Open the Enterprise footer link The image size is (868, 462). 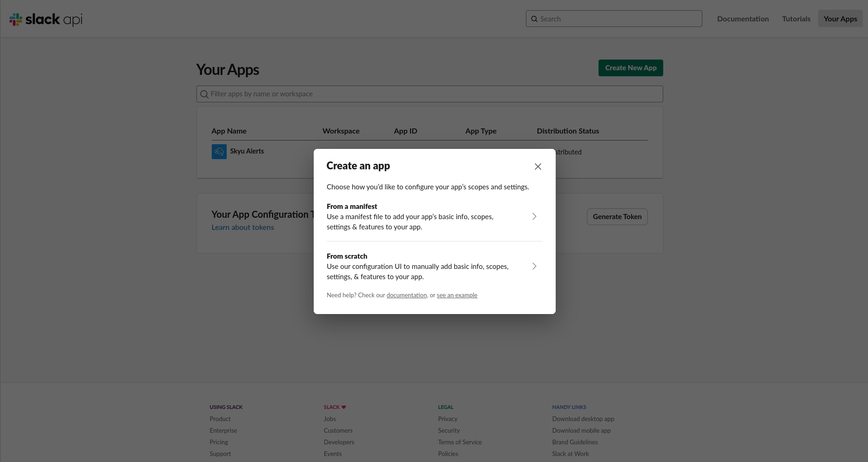pyautogui.click(x=223, y=430)
